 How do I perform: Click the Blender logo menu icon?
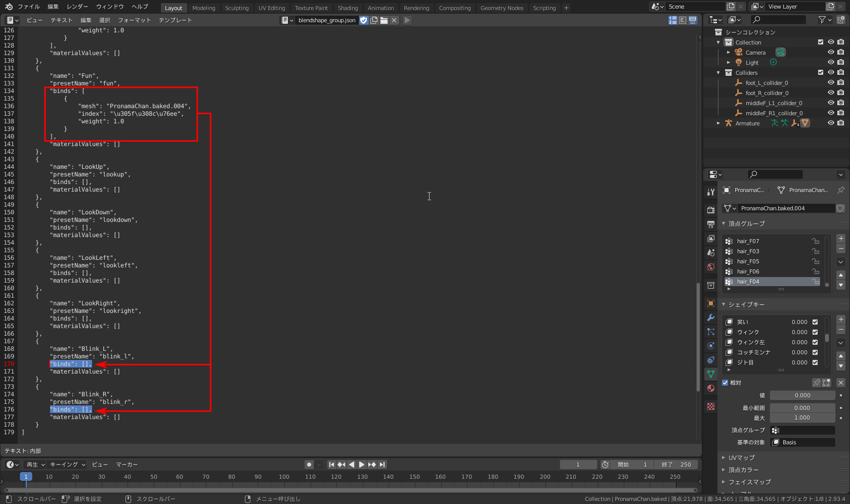point(9,7)
